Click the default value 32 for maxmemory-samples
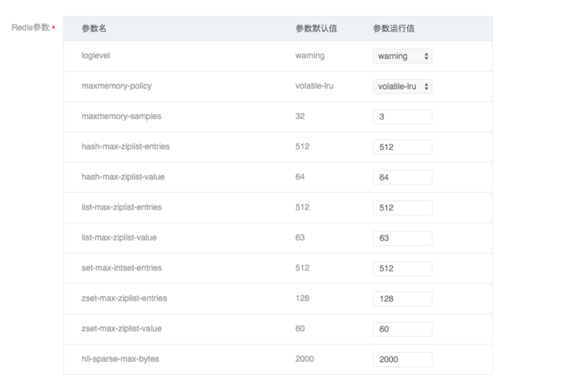Screen dimensions: 566x392 300,116
